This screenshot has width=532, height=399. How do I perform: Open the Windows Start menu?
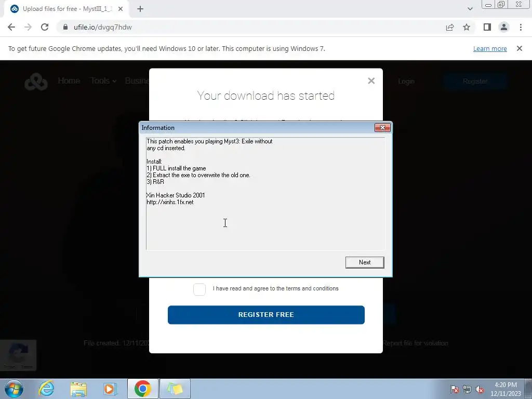tap(14, 389)
